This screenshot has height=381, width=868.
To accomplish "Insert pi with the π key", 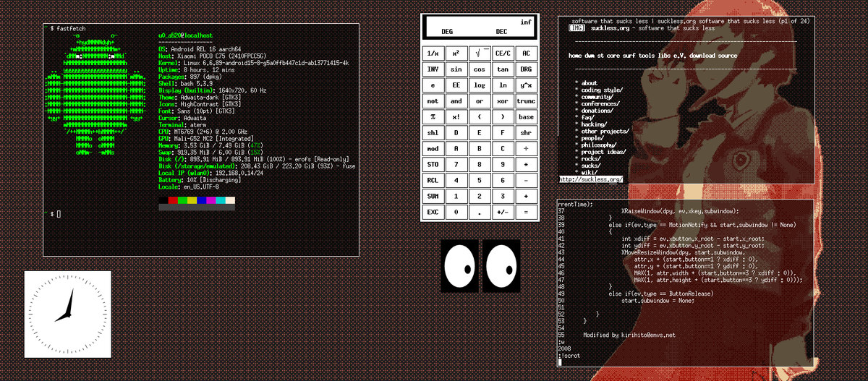I will (433, 117).
